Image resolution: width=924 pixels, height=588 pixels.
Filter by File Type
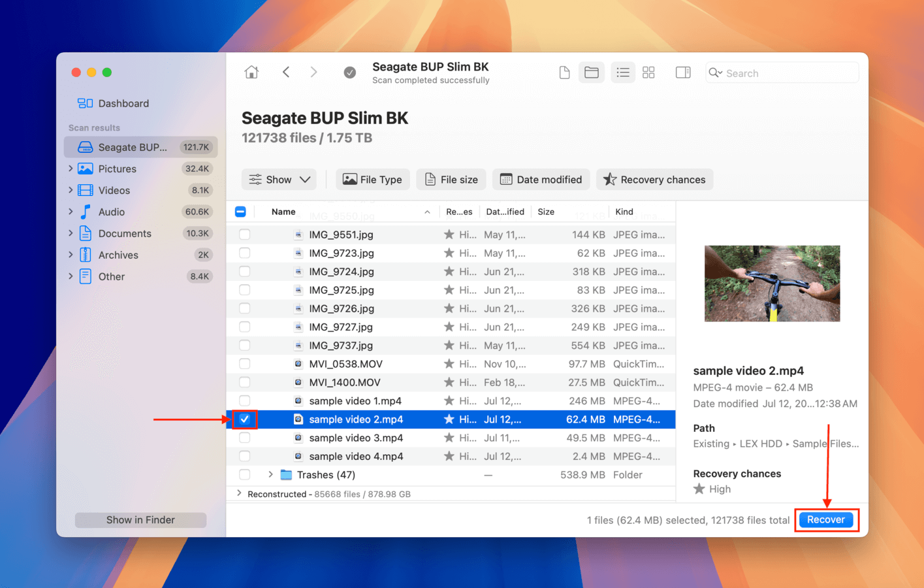pos(373,180)
